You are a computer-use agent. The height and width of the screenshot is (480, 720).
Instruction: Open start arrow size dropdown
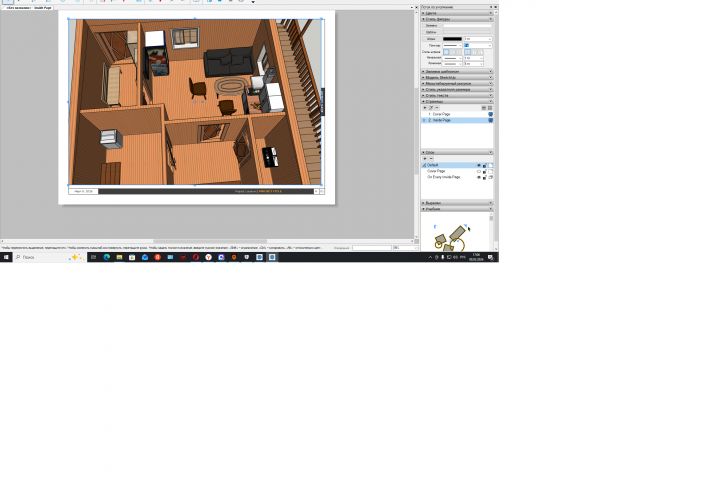coord(474,58)
